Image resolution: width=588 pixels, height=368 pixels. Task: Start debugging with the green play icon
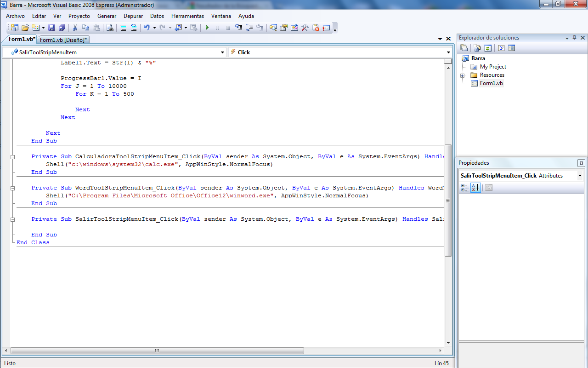(207, 28)
